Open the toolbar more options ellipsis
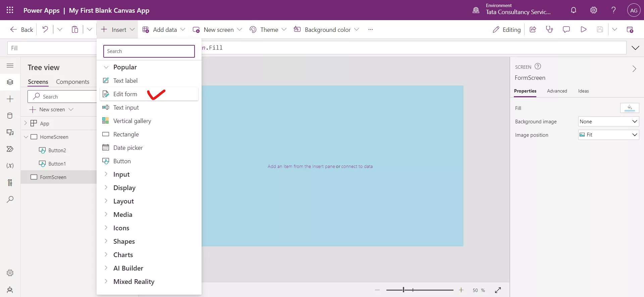 371,29
